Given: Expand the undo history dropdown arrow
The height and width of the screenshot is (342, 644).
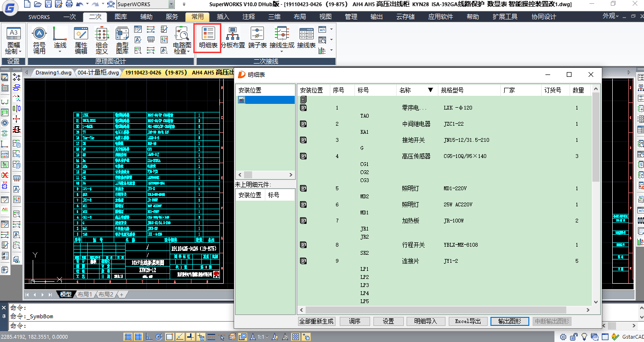Looking at the screenshot, I should pyautogui.click(x=87, y=4).
